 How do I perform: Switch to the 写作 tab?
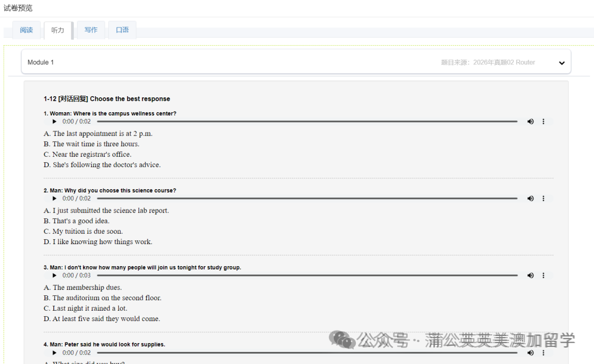tap(91, 30)
